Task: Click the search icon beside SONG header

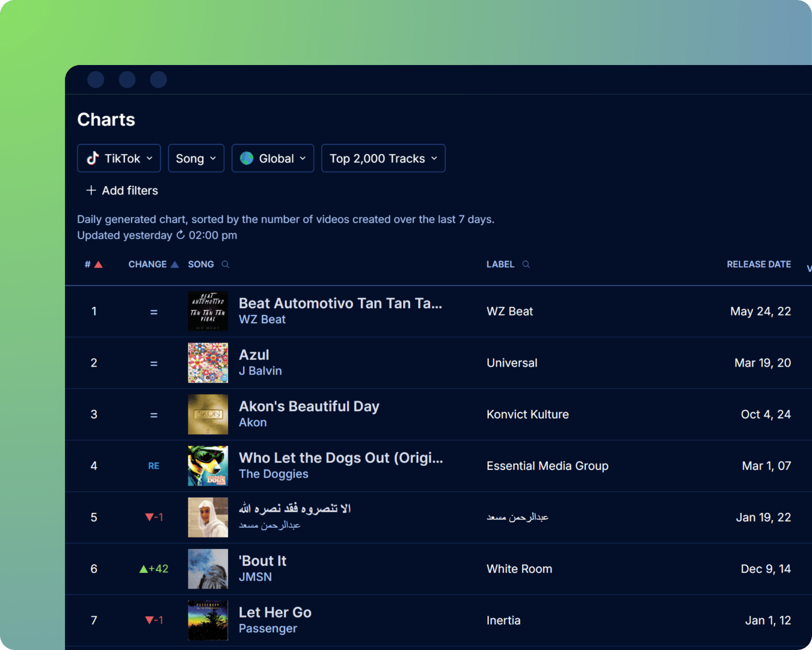Action: [x=226, y=264]
